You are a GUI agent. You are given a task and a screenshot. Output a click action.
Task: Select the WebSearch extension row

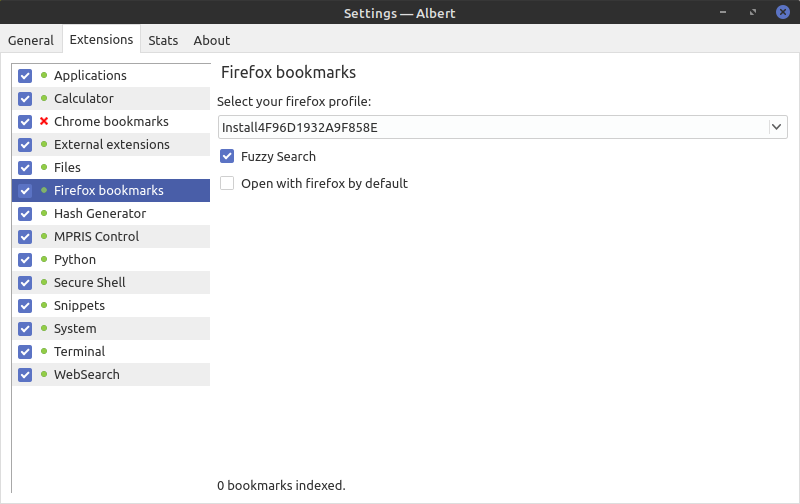coord(111,374)
